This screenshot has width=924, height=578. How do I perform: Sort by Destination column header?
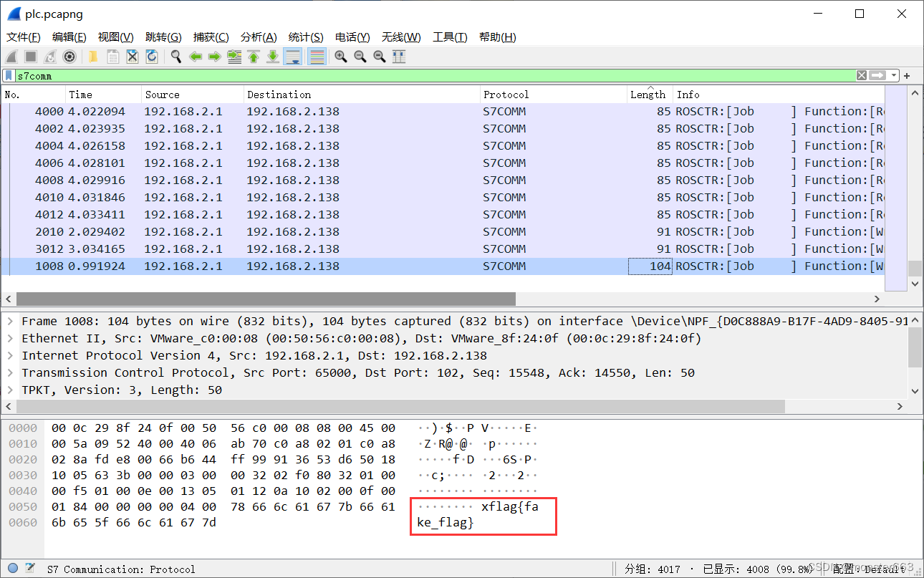click(x=362, y=95)
